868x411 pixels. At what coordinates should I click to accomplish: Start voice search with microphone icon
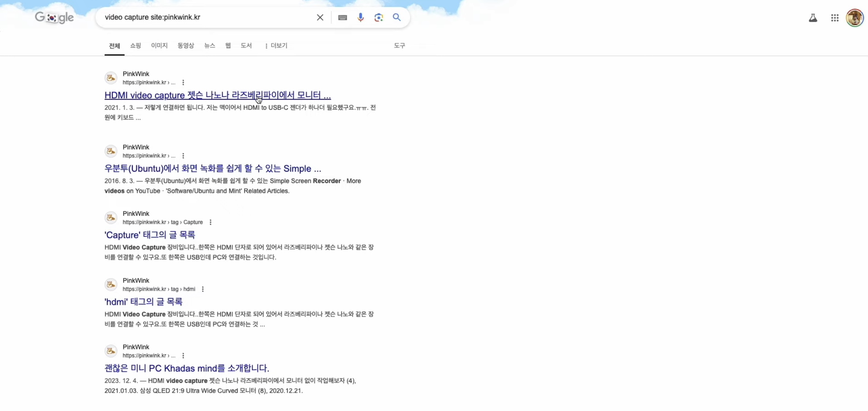click(361, 17)
